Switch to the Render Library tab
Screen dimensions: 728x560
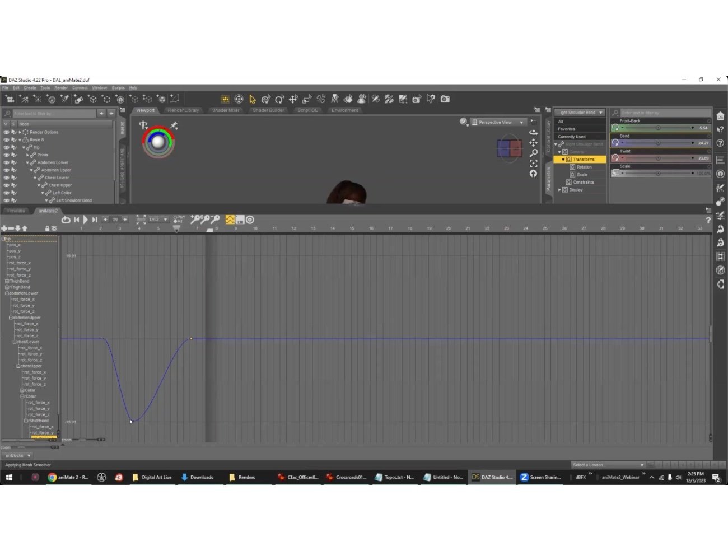tap(184, 110)
